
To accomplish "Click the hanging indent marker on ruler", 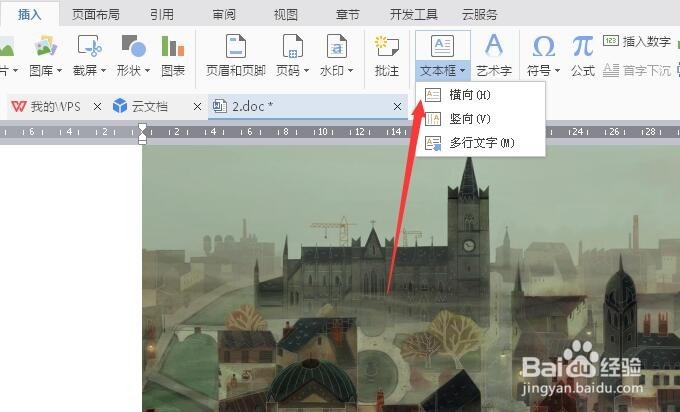I will tap(142, 138).
